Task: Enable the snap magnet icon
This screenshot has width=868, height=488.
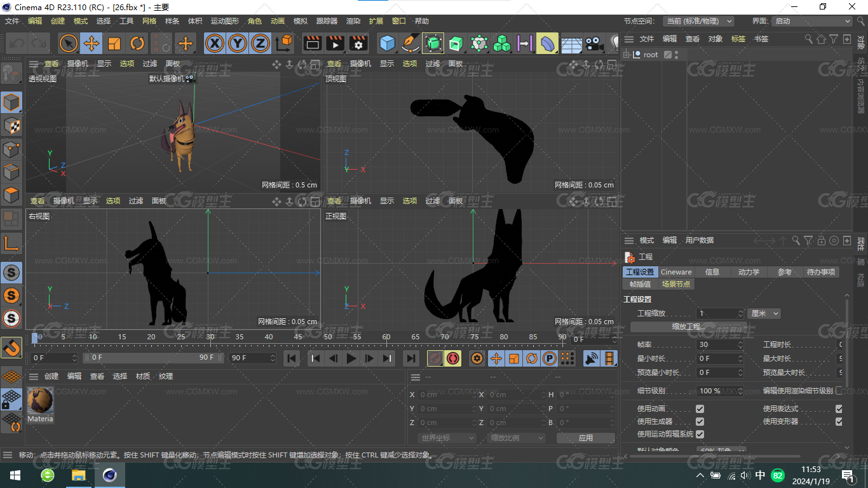Action: pyautogui.click(x=11, y=348)
